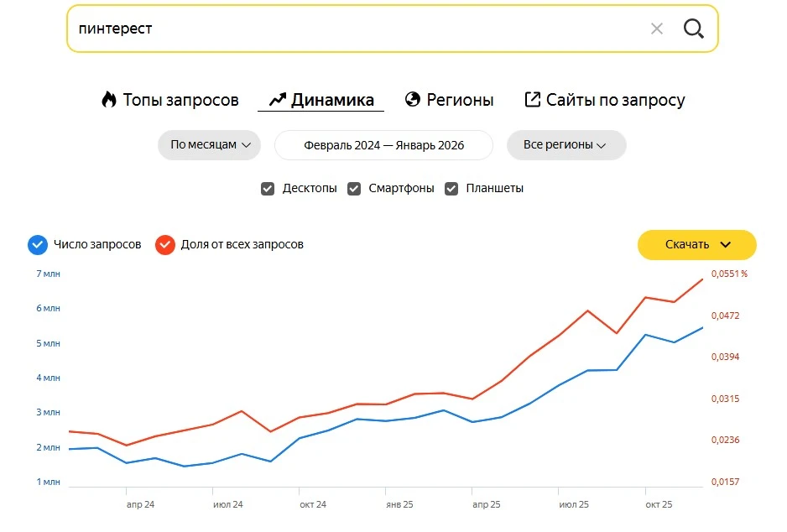Open the Сайты по запросу tab

coord(605,100)
